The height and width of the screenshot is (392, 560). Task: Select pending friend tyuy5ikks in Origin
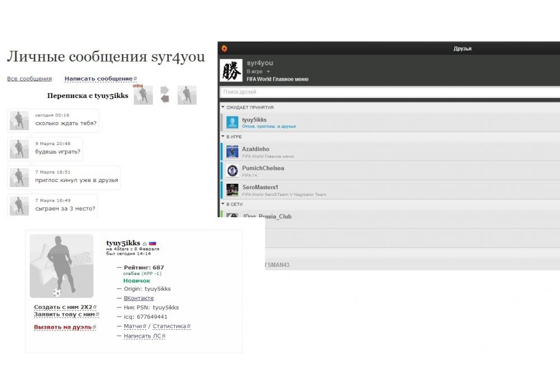390,122
